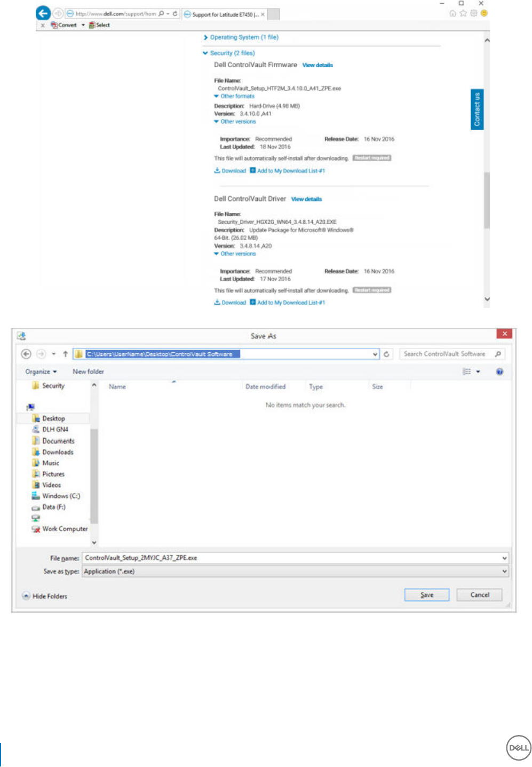Viewport: 532px width, 767px height.
Task: Click the web page scroll-up arrow
Action: (x=487, y=41)
